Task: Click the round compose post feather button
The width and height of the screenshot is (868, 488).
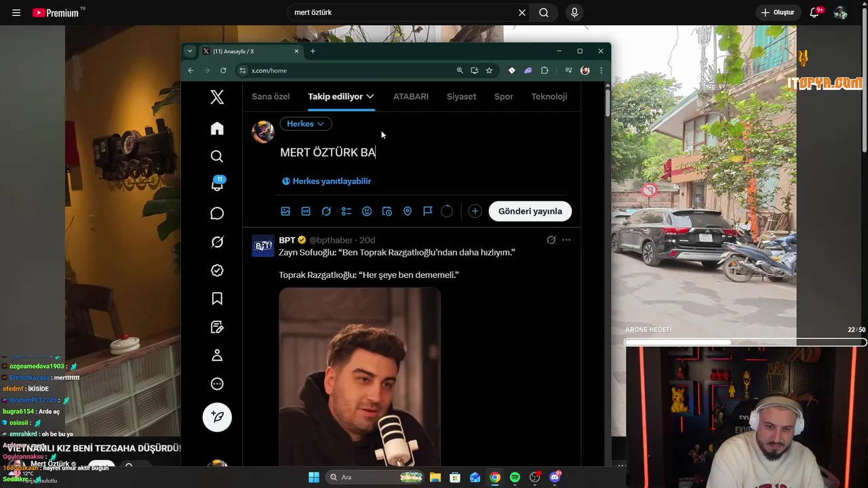Action: pyautogui.click(x=217, y=417)
